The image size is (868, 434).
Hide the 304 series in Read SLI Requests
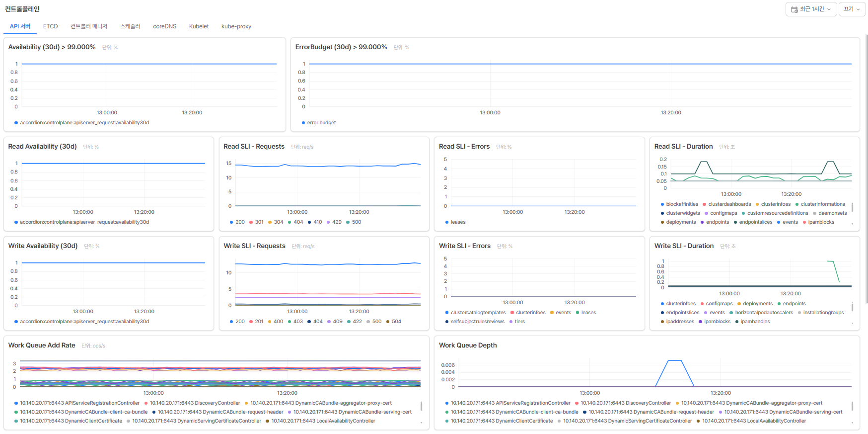click(x=276, y=222)
